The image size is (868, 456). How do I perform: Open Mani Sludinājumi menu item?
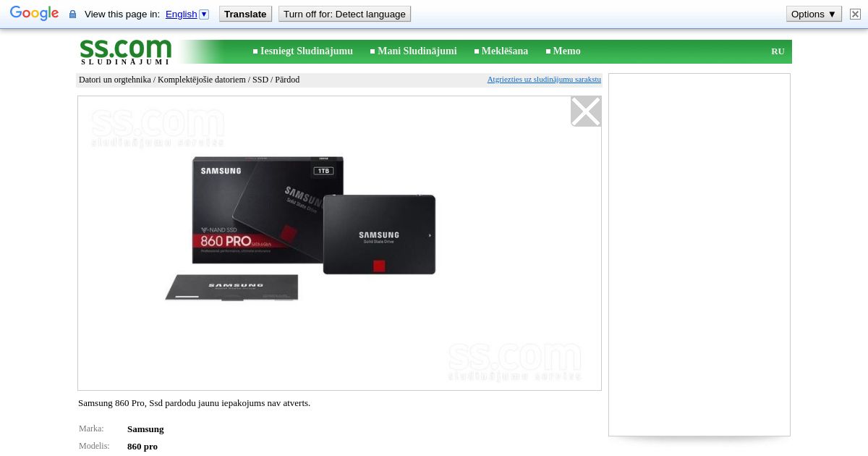pos(417,51)
